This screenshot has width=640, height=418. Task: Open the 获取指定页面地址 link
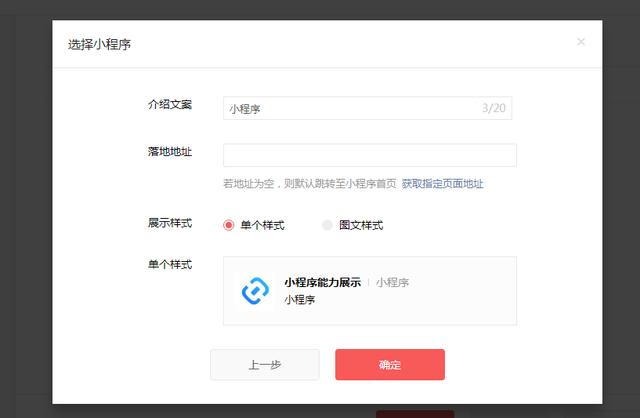(442, 184)
